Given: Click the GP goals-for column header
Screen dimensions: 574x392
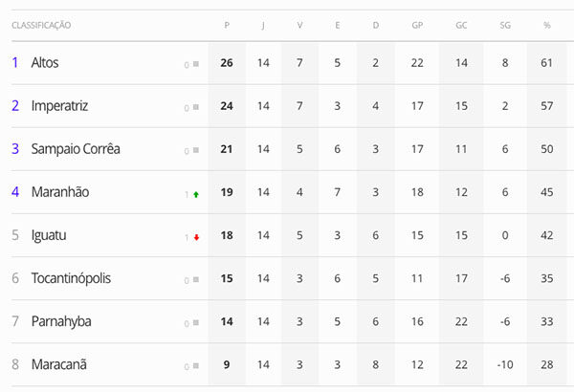Looking at the screenshot, I should pyautogui.click(x=417, y=25).
